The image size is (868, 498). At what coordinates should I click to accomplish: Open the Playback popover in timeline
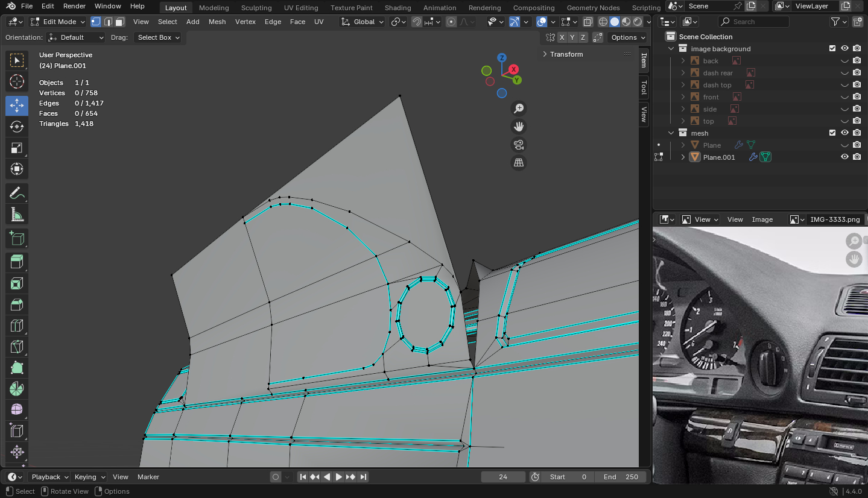pyautogui.click(x=49, y=477)
